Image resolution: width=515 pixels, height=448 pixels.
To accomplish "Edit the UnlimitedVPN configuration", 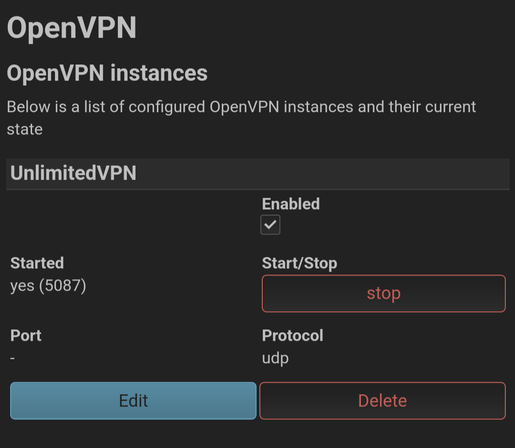I will point(133,401).
